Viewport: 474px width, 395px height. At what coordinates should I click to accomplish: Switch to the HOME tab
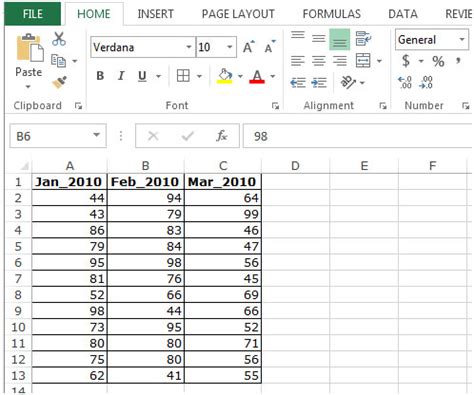tap(94, 14)
